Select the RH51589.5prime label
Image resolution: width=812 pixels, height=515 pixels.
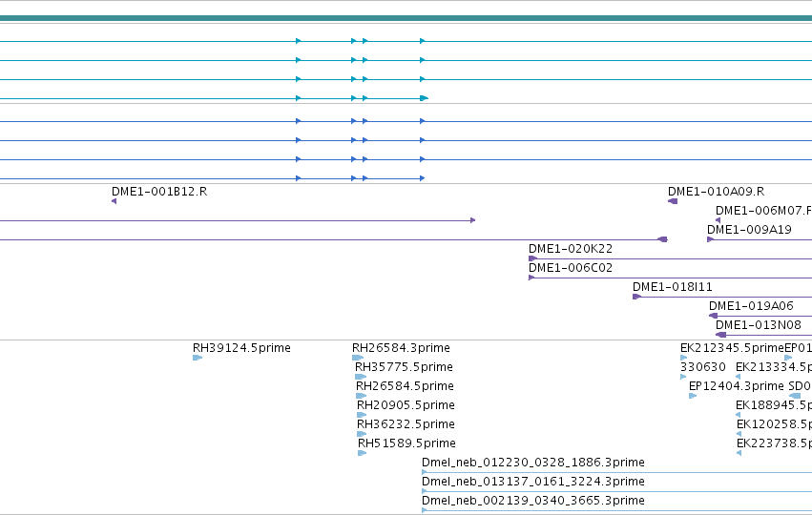coord(407,444)
